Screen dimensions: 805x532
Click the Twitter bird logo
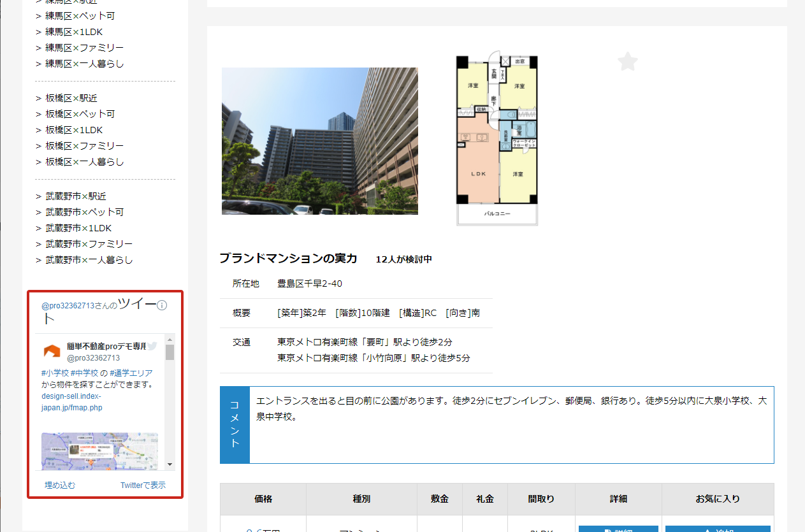(x=153, y=345)
